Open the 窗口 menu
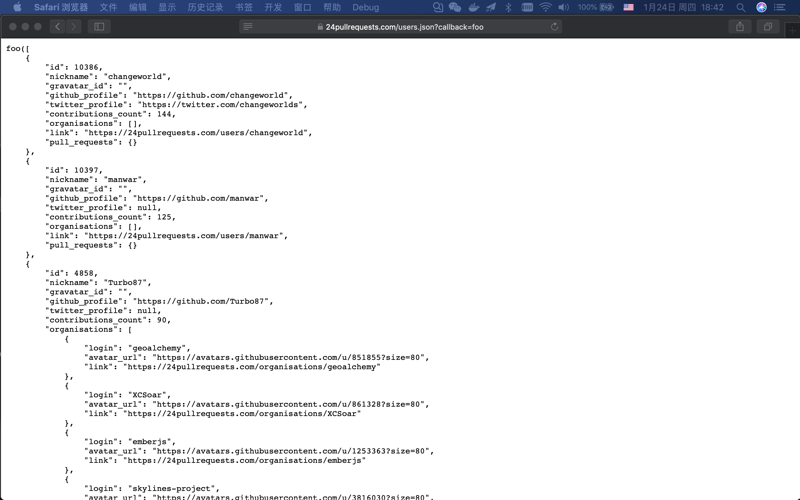This screenshot has width=800, height=500. (x=303, y=7)
